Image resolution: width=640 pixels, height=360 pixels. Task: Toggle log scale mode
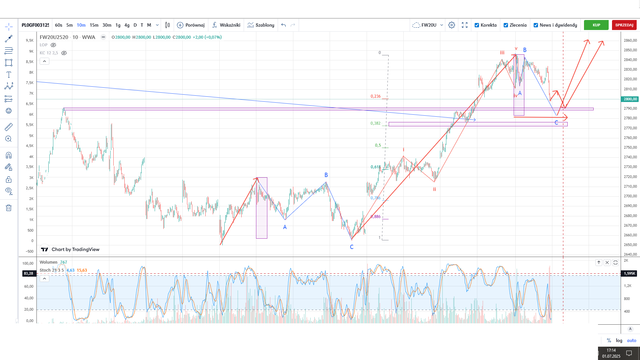tap(619, 340)
